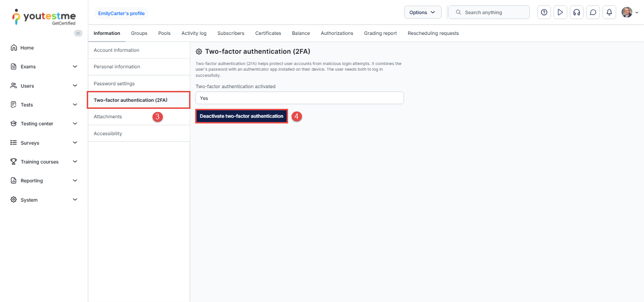Open the notifications bell icon
The height and width of the screenshot is (302, 644).
(609, 13)
